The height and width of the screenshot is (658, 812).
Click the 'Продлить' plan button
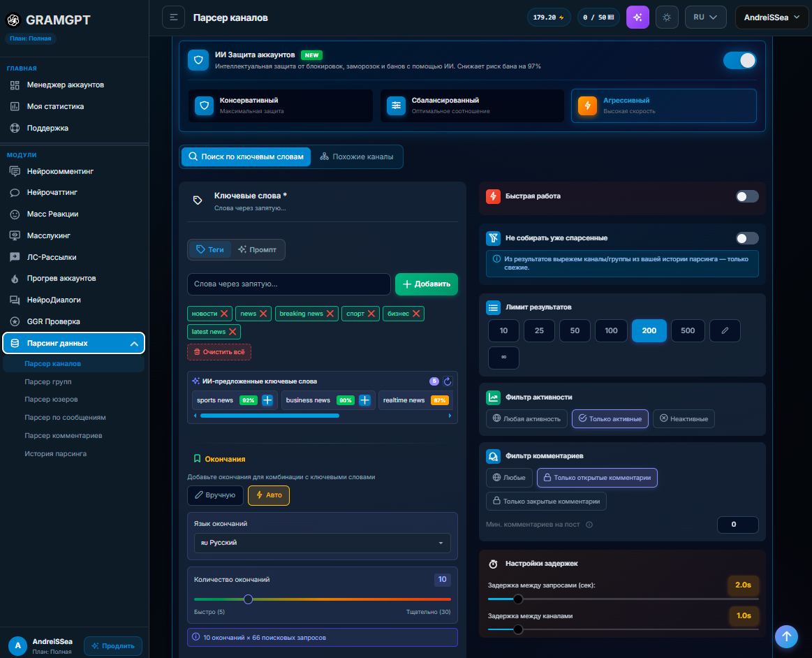(113, 646)
